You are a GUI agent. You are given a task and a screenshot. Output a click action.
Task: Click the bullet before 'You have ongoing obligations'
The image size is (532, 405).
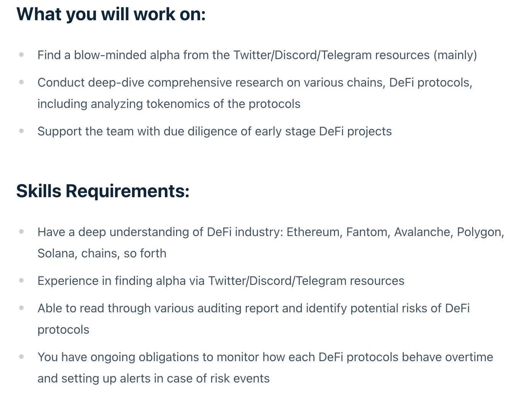[x=21, y=357]
